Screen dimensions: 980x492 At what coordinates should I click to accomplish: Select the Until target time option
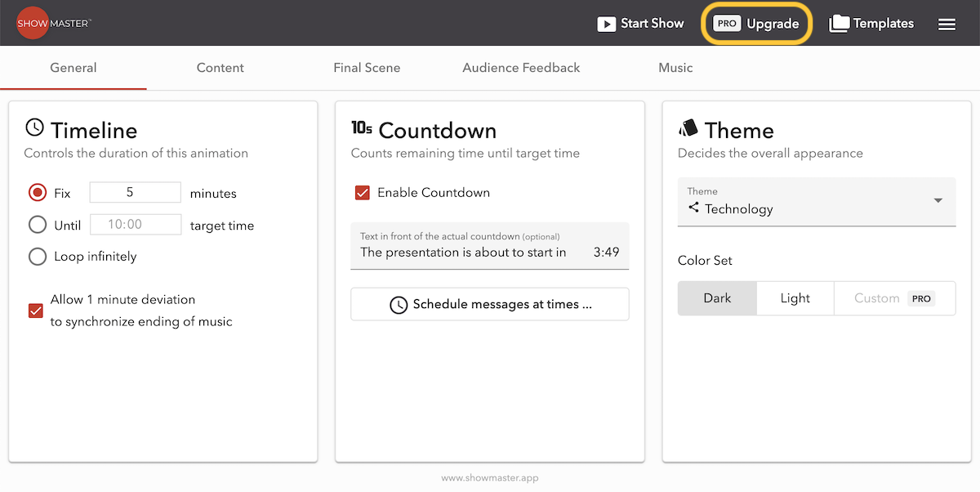[38, 225]
